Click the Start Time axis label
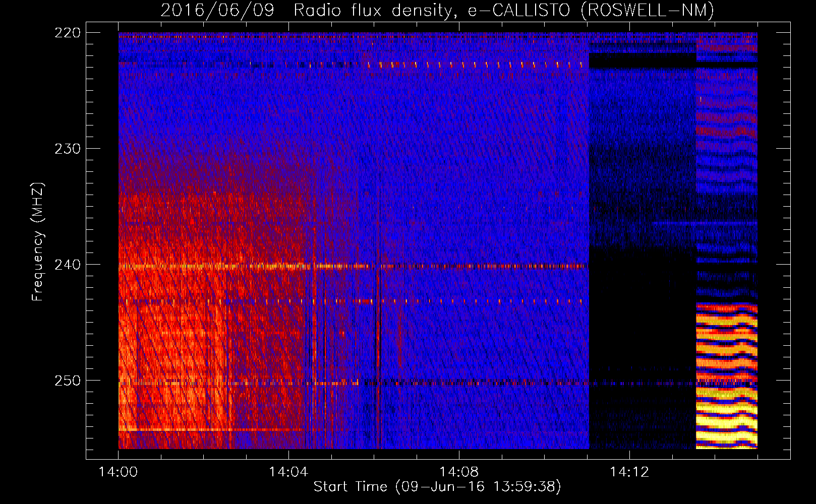 click(x=437, y=486)
